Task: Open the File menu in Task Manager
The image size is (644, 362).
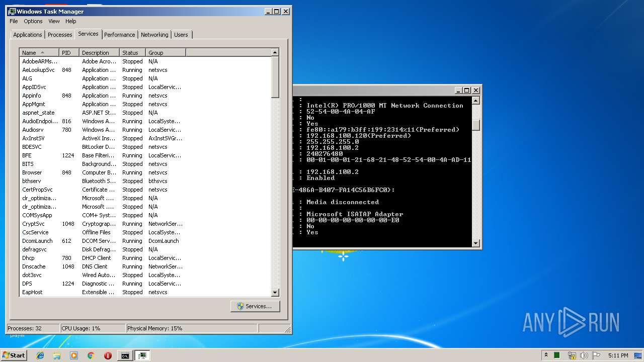Action: point(14,21)
